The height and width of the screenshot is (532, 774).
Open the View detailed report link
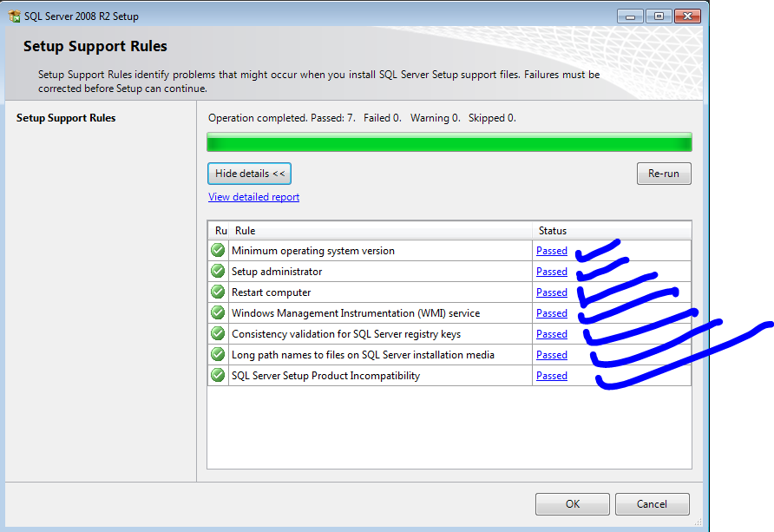click(253, 197)
